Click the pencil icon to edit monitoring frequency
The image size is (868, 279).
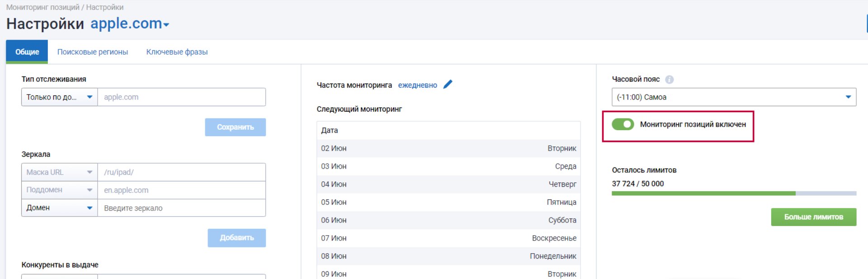[x=448, y=85]
